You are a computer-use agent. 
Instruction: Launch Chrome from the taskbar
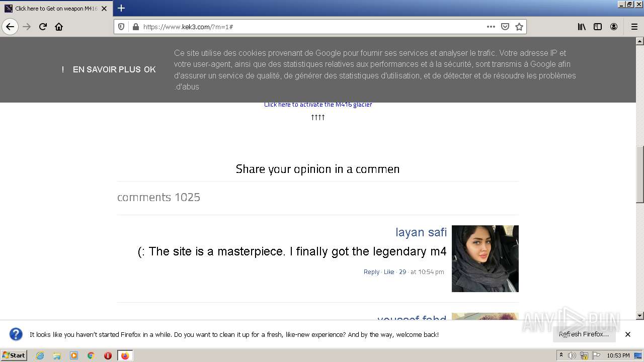pyautogui.click(x=91, y=355)
